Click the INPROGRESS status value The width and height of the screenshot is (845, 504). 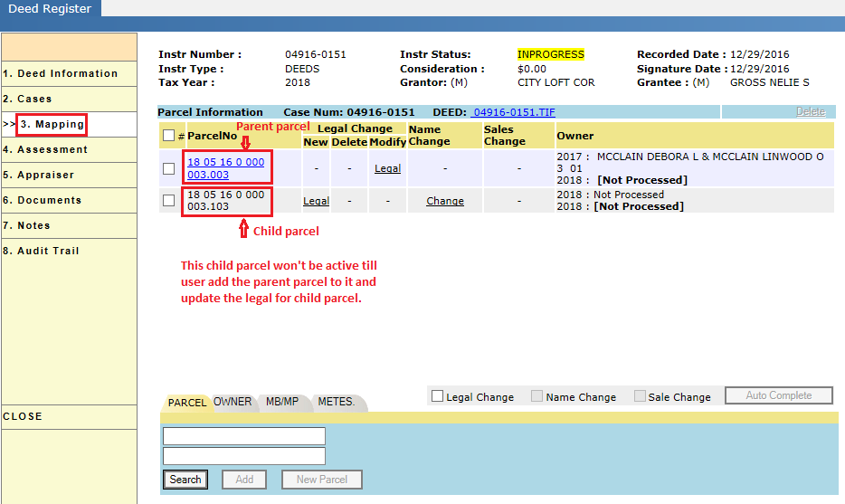coord(550,54)
